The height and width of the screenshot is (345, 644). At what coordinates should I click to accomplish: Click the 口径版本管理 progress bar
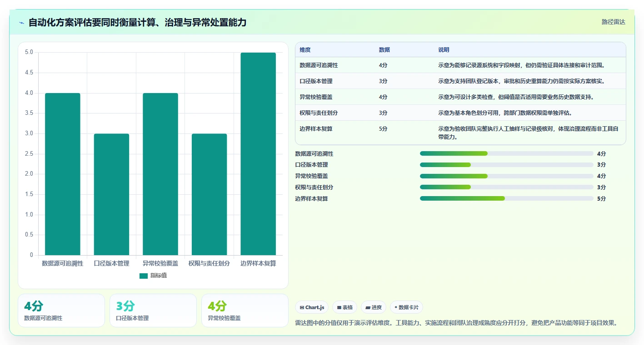[507, 165]
